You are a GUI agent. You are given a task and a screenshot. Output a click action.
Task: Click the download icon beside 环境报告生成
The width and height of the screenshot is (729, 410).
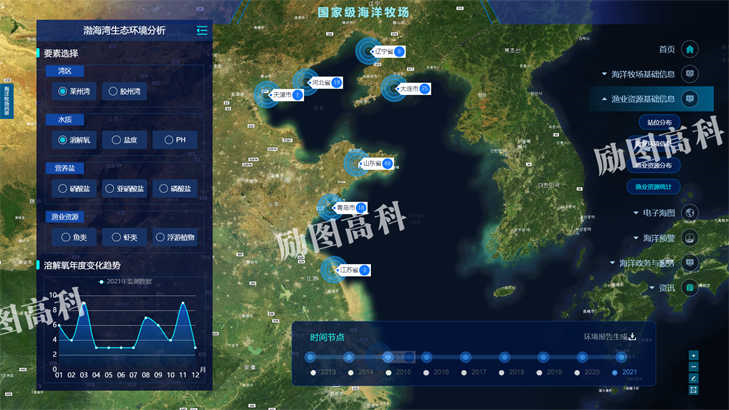(x=632, y=337)
